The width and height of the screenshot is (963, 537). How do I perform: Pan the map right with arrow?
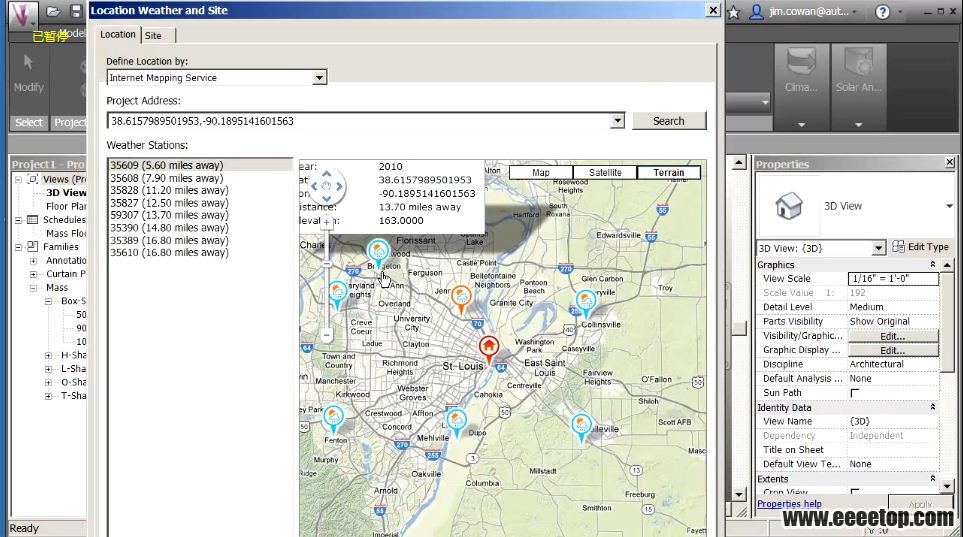pyautogui.click(x=338, y=186)
